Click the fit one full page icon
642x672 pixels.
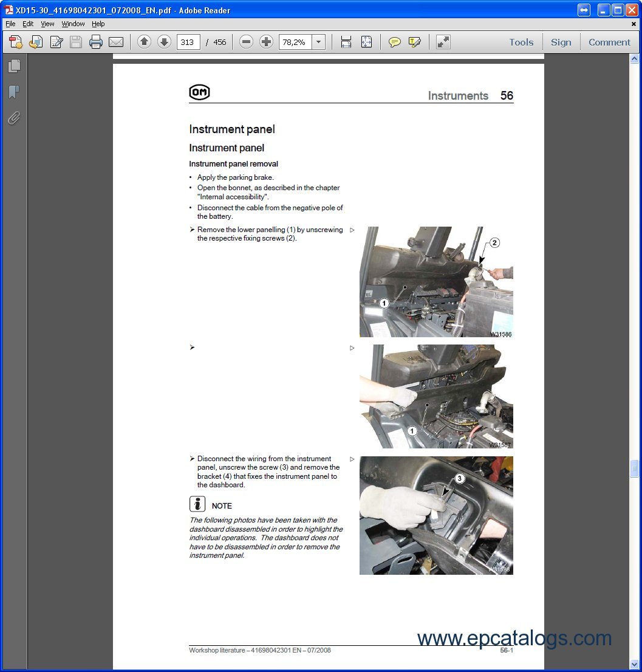pos(367,42)
